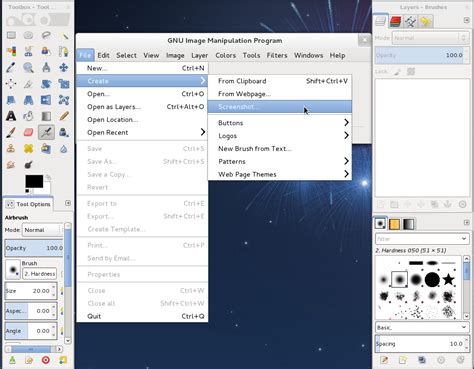This screenshot has width=474, height=369.
Task: Choose the Paintbrush tool
Action: 11,132
